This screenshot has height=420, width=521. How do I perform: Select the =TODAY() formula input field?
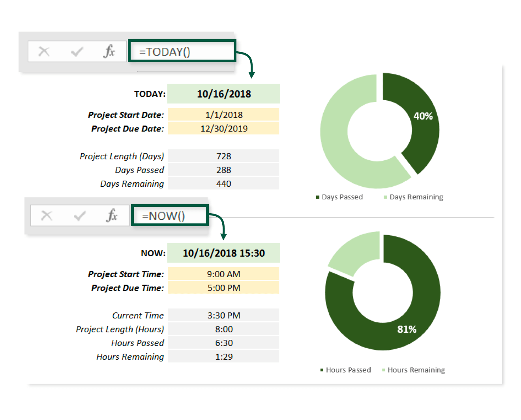[182, 51]
